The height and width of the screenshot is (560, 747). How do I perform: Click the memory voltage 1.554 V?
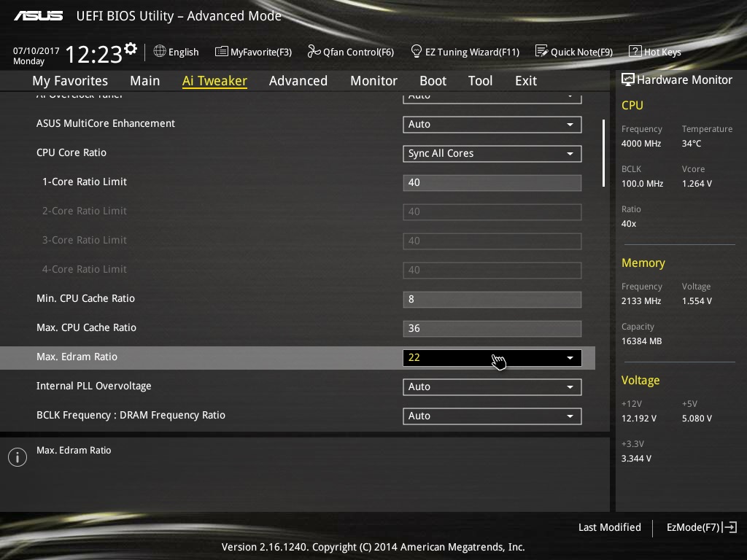697,301
